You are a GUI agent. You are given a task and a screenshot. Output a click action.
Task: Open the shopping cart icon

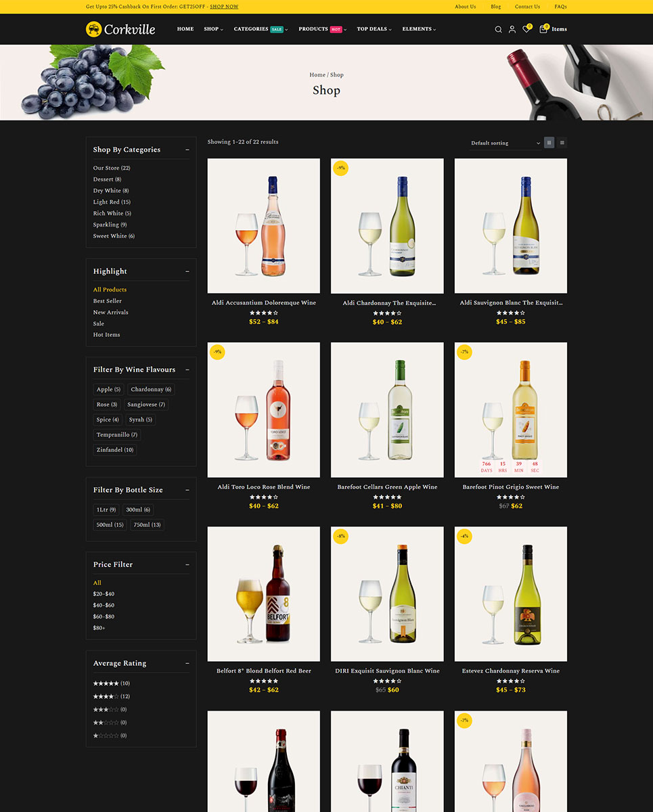pyautogui.click(x=543, y=29)
